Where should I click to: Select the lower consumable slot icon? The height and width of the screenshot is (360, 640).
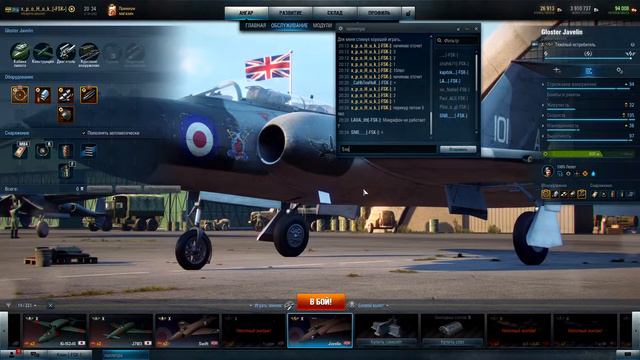(65, 170)
